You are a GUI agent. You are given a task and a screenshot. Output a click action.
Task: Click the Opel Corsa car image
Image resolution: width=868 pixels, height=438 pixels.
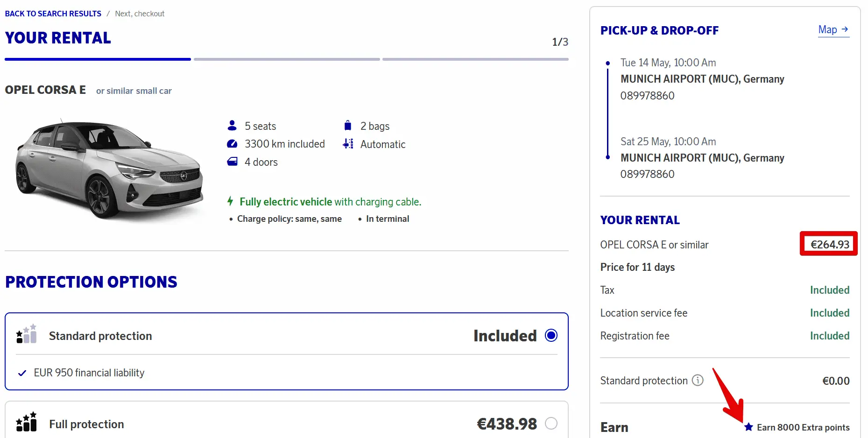click(x=109, y=168)
